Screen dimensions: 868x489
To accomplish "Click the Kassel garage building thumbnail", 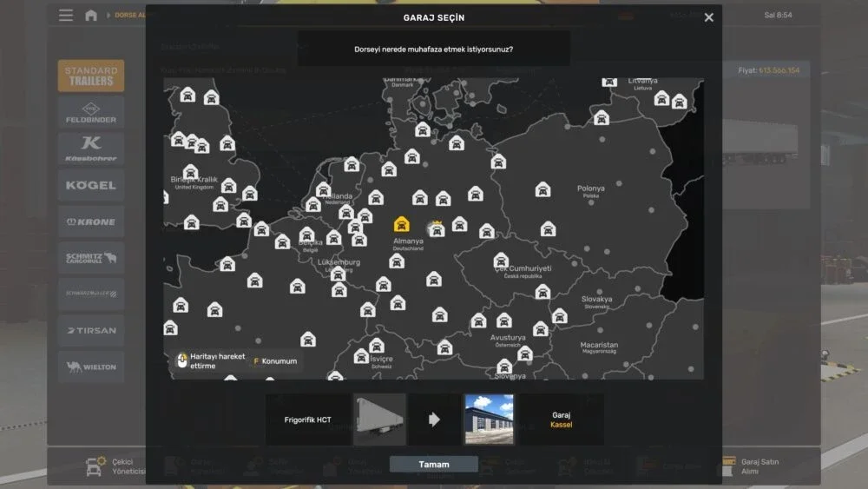I will point(489,420).
